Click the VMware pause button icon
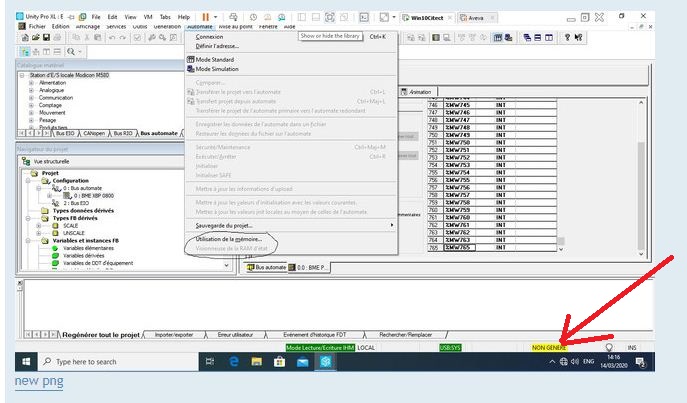The height and width of the screenshot is (403, 687). (x=205, y=17)
